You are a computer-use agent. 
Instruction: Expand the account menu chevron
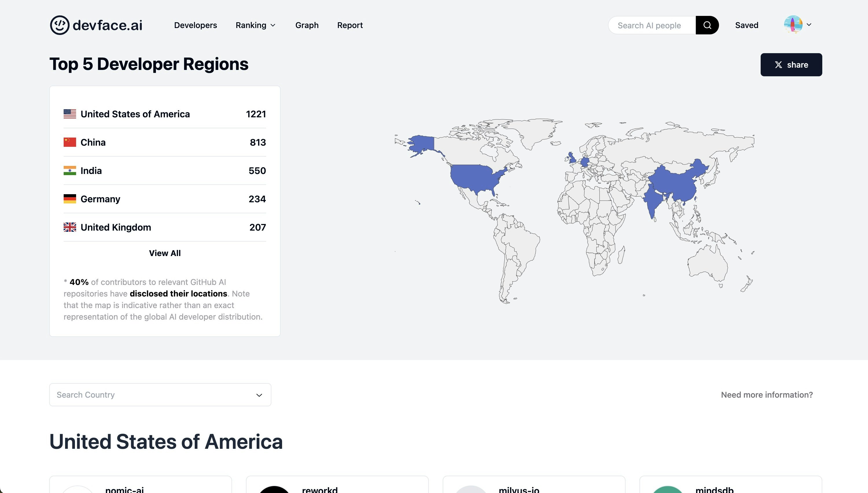(809, 25)
